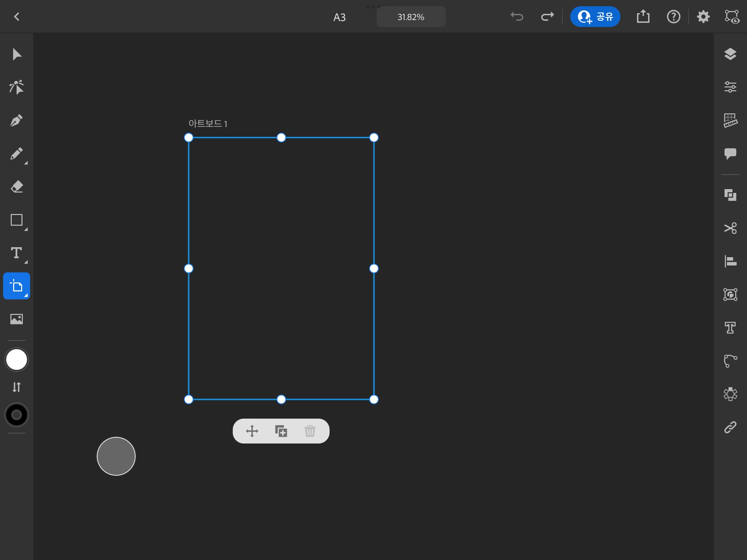Open the Comments panel

point(730,153)
